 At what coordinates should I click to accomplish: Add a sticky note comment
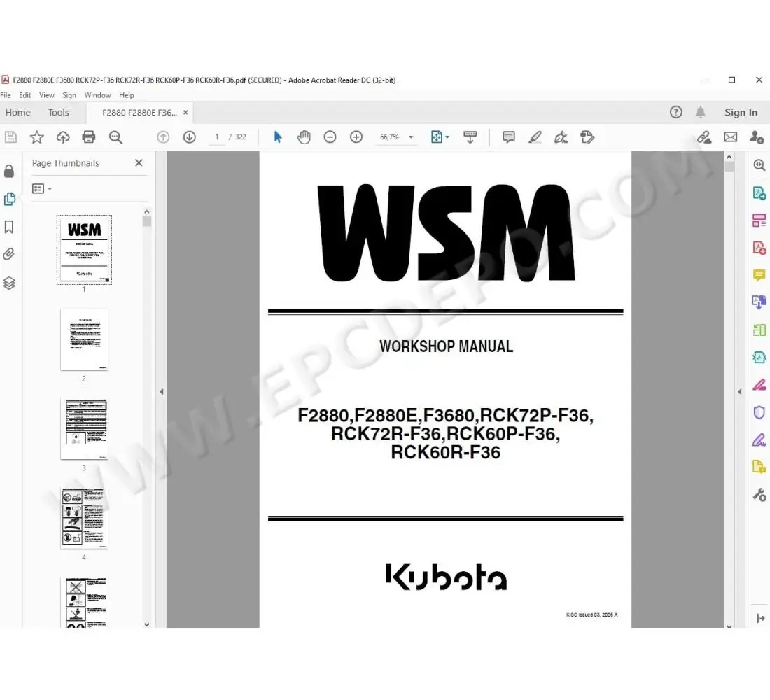point(509,137)
